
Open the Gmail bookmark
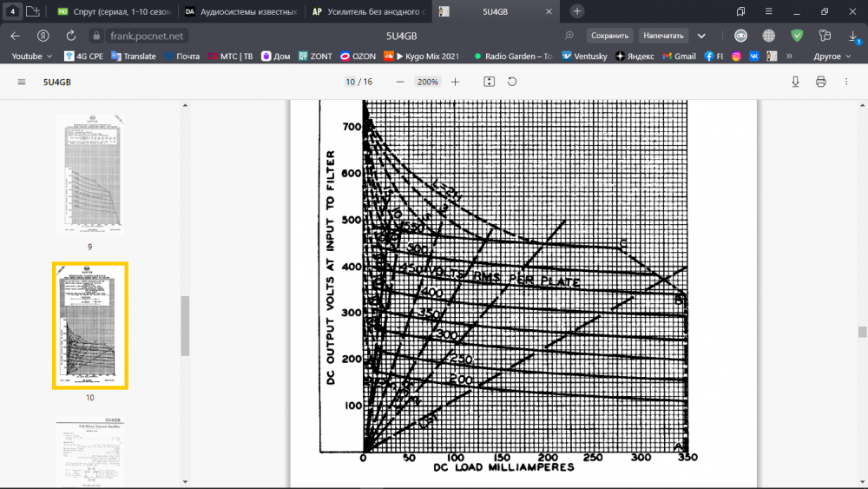tap(679, 56)
